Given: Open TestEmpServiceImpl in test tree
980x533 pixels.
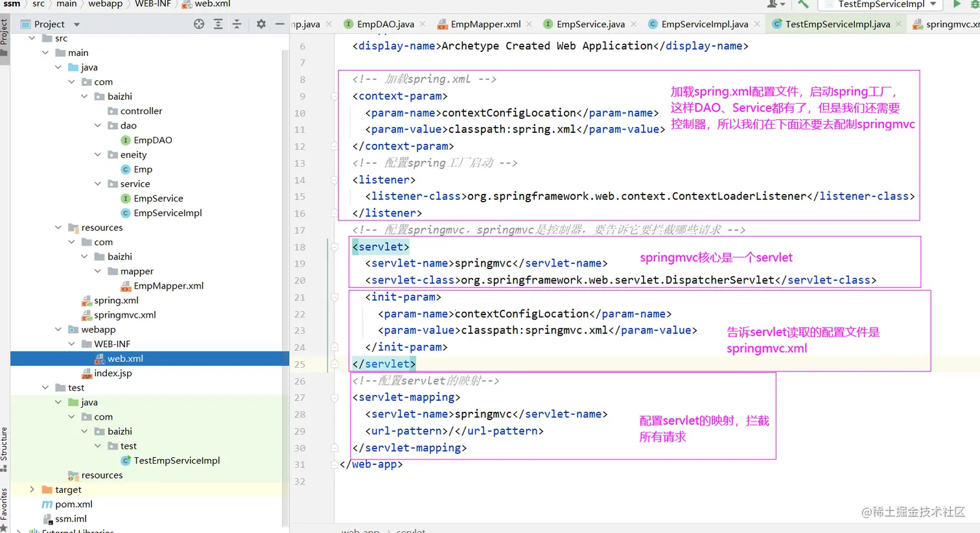Looking at the screenshot, I should (176, 460).
